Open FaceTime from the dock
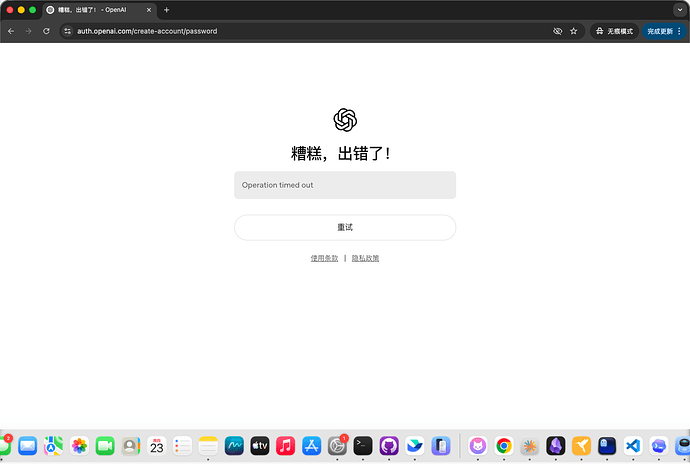Screen dimensions: 690x464 coord(105,446)
